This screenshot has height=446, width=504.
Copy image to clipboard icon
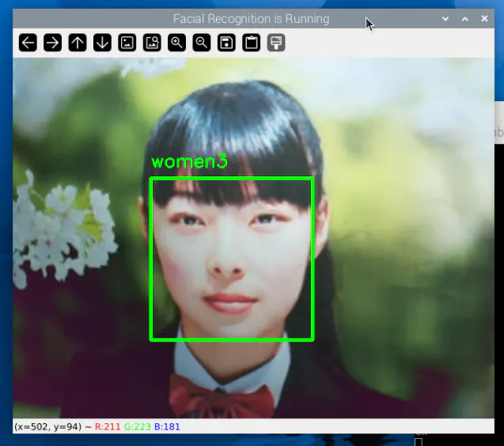pos(251,43)
